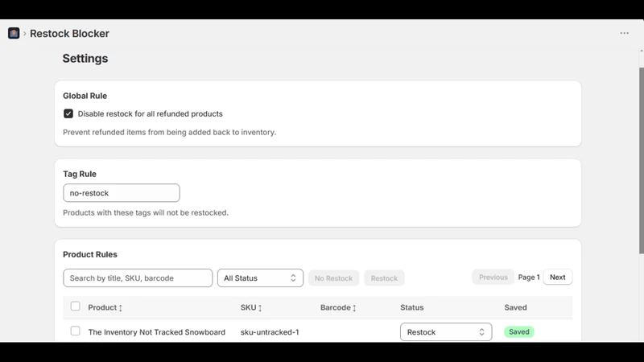
Task: Click the No Restock bulk button
Action: [x=333, y=278]
